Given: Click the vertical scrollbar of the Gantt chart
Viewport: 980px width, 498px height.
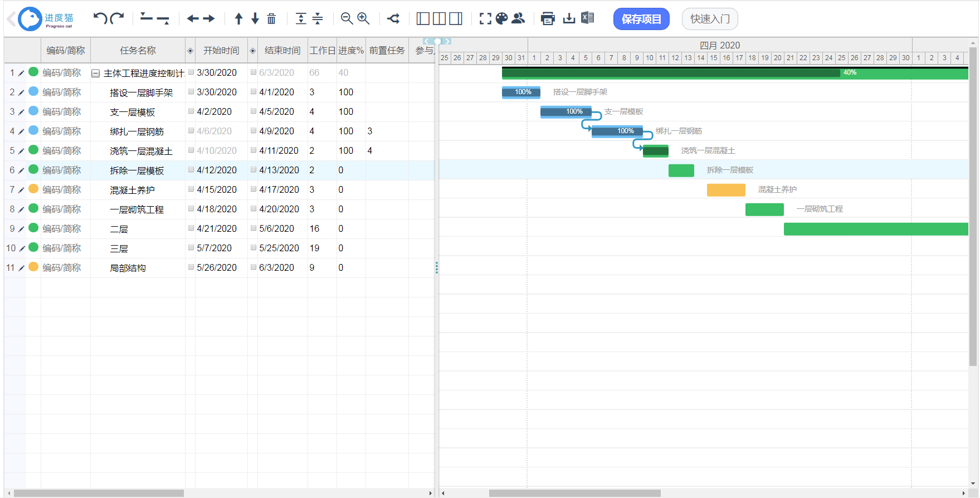Looking at the screenshot, I should (973, 206).
